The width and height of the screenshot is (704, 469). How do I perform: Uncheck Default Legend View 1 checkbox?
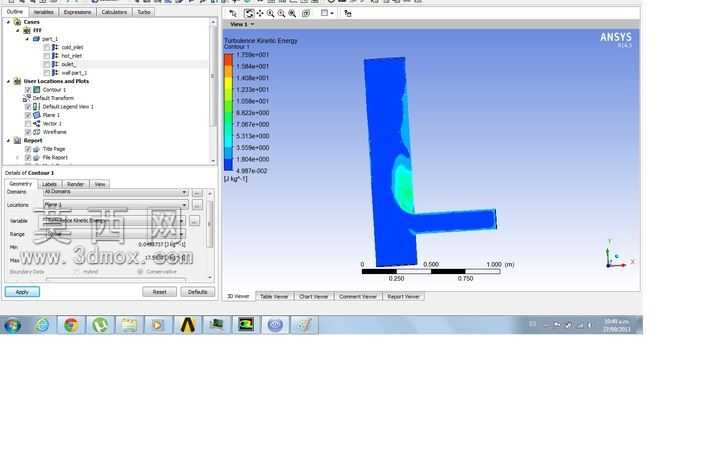pyautogui.click(x=28, y=107)
